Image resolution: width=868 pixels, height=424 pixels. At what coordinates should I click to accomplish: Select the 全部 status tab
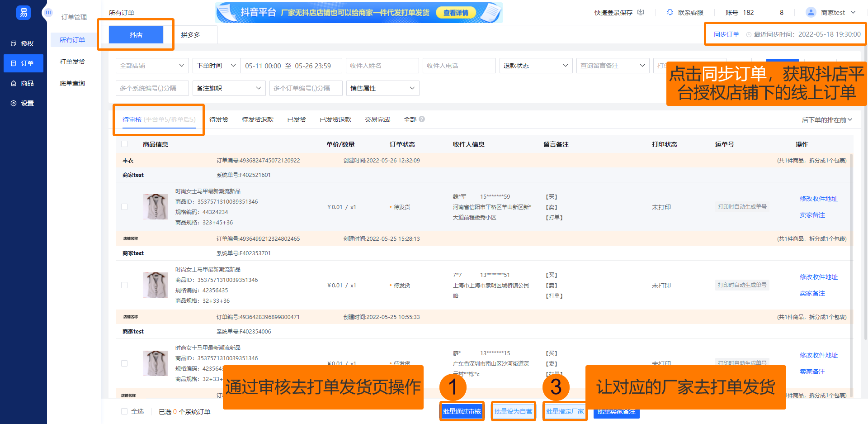coord(410,119)
